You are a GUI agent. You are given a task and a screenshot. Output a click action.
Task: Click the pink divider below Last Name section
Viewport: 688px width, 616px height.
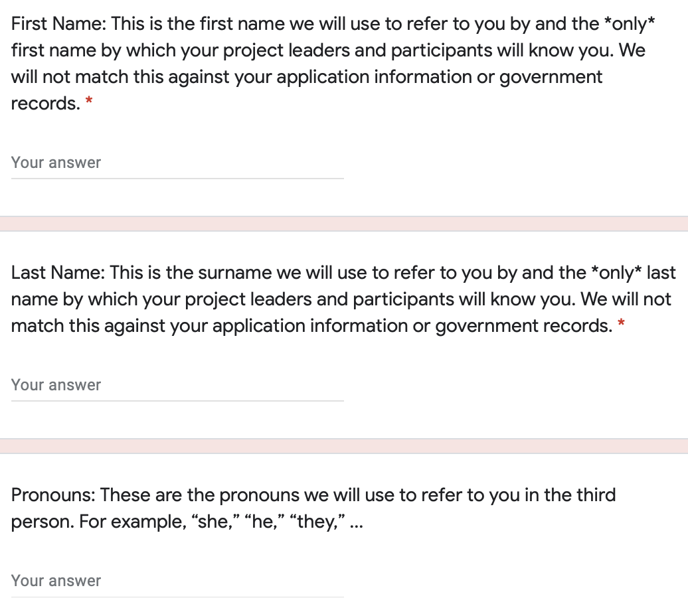[x=344, y=446]
